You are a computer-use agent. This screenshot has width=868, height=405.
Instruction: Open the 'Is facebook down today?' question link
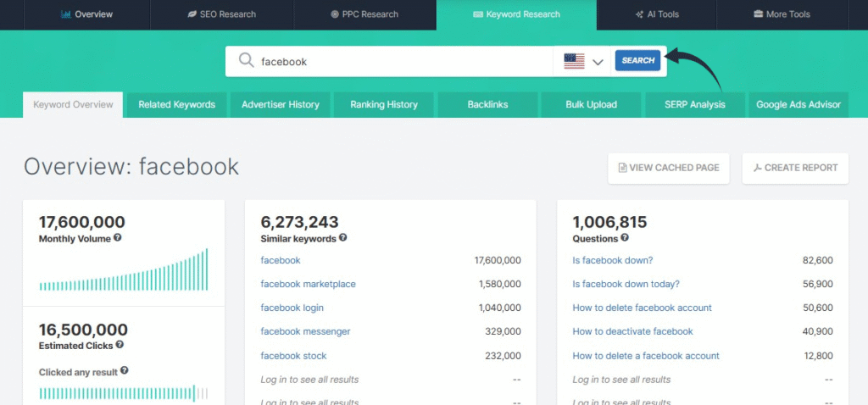[626, 284]
